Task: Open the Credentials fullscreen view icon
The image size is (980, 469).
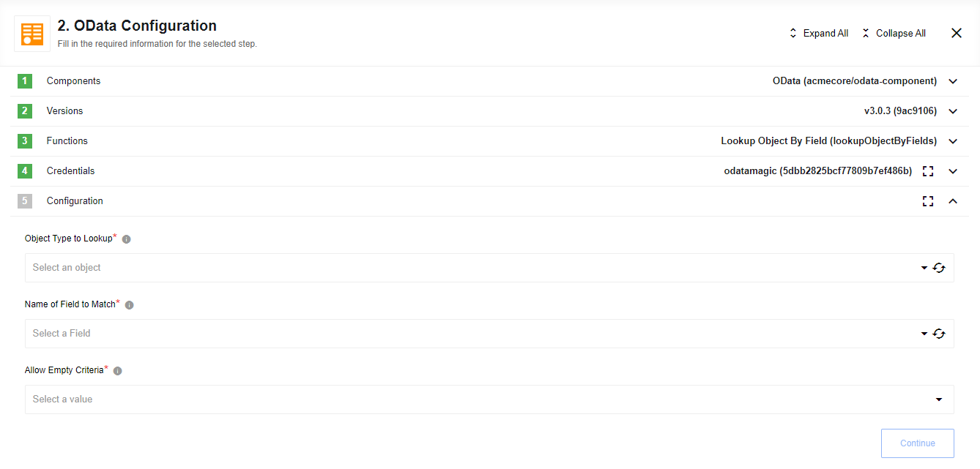Action: click(x=928, y=170)
